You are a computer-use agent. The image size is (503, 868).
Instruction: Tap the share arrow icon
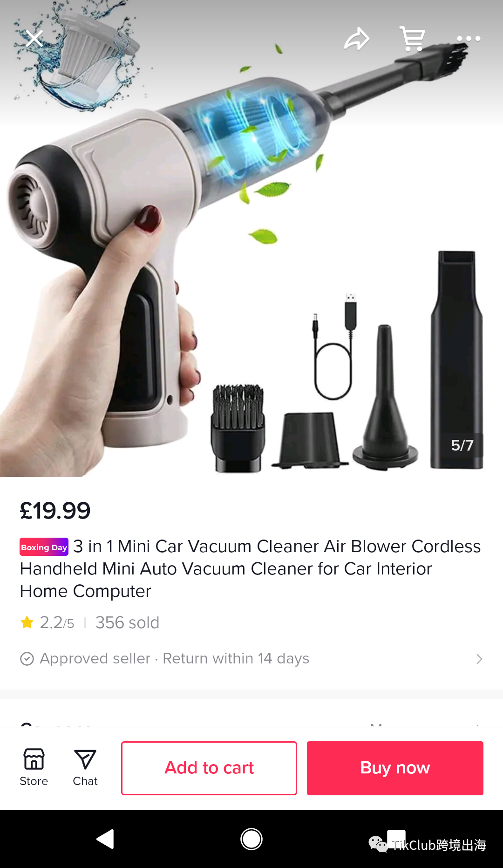[x=357, y=39]
